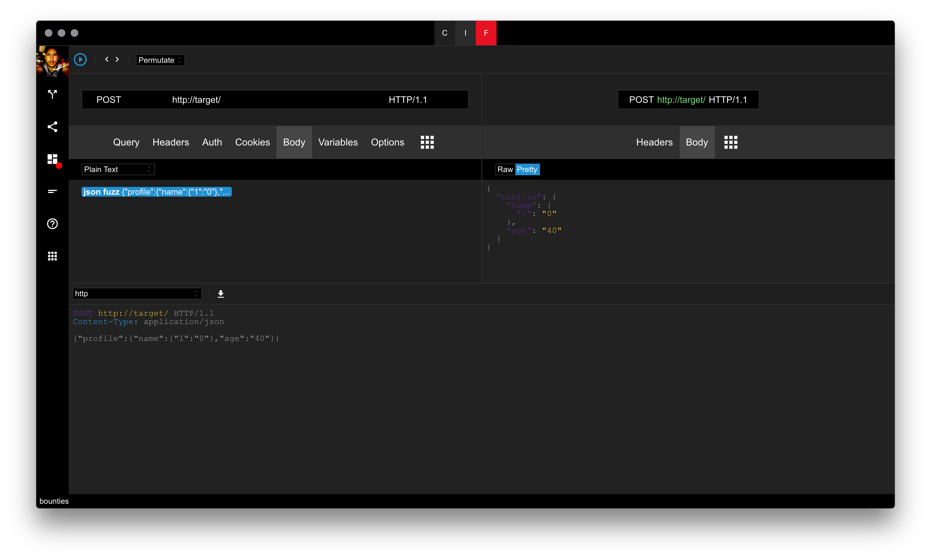Screen dimensions: 931x560
Task: Open grid menu next to request Options
Action: click(427, 142)
